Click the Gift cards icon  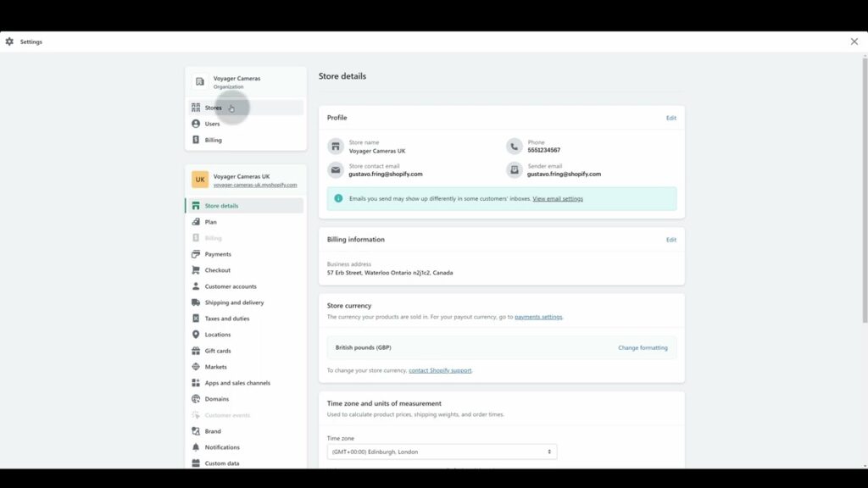point(196,351)
